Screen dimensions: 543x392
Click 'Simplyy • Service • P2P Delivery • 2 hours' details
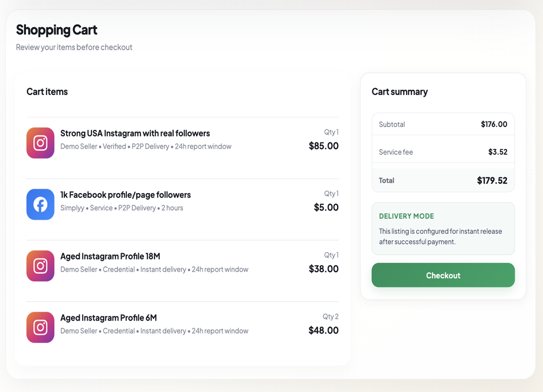(x=122, y=208)
